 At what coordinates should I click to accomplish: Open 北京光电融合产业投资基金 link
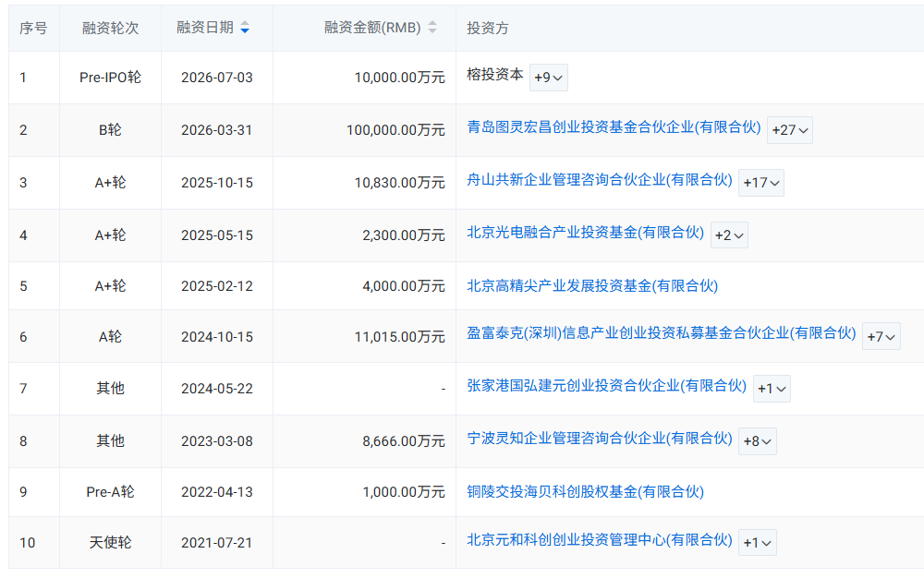[x=585, y=233]
